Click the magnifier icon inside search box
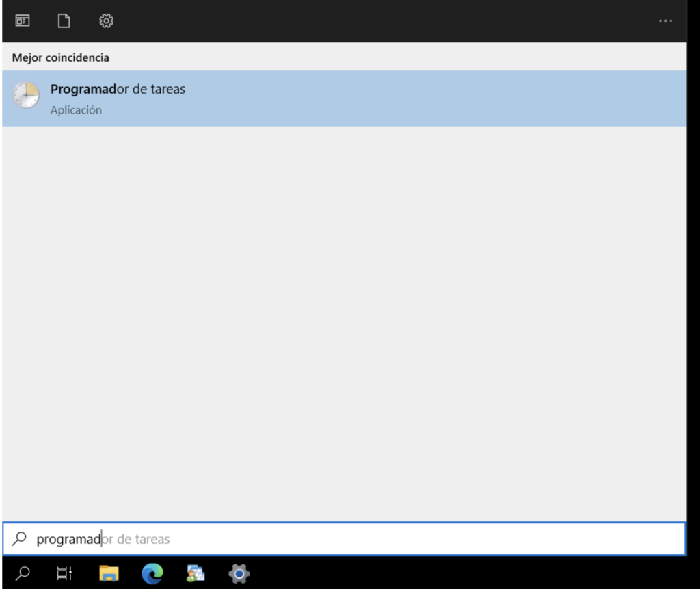This screenshot has height=589, width=700. (19, 539)
